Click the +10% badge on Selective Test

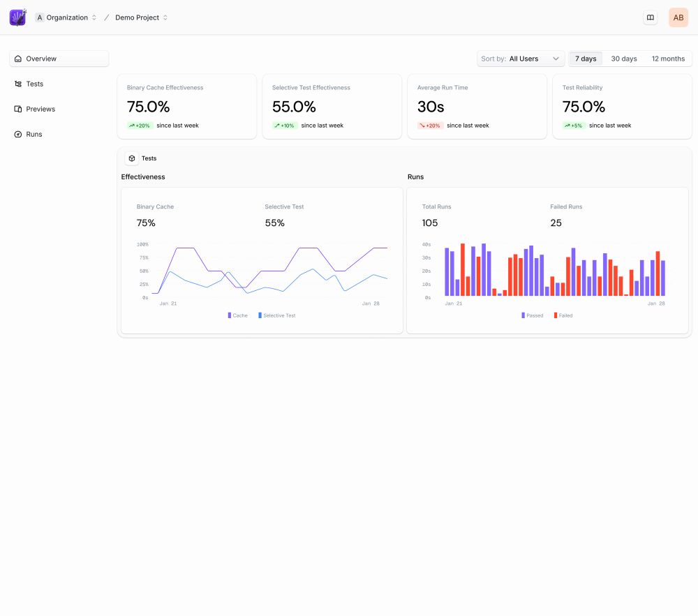(x=285, y=126)
